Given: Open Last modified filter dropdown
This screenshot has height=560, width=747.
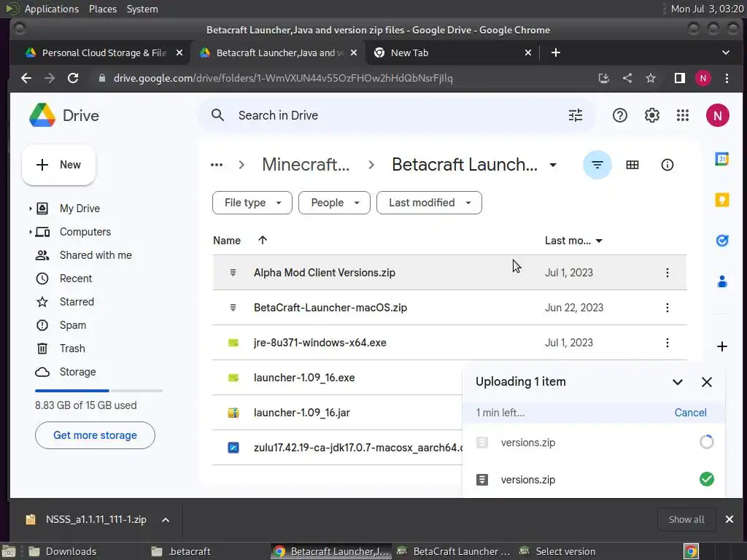Looking at the screenshot, I should 429,203.
